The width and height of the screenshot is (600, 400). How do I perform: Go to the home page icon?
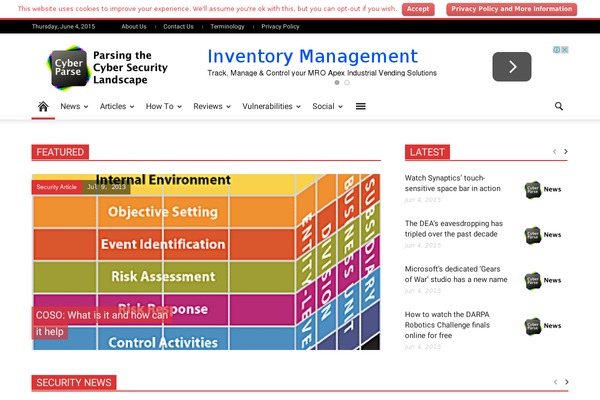(x=43, y=106)
